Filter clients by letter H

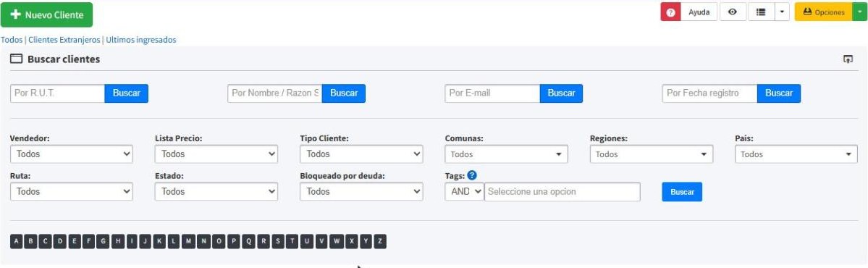[x=117, y=241]
